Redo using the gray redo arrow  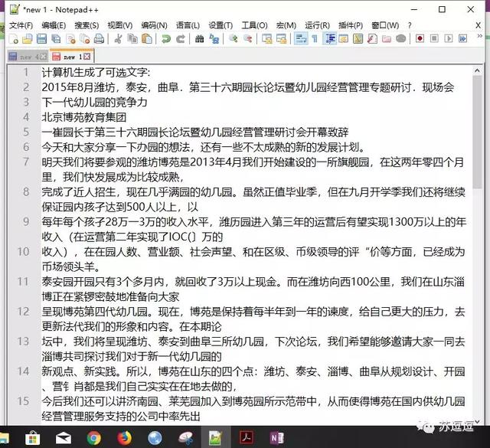pos(181,39)
